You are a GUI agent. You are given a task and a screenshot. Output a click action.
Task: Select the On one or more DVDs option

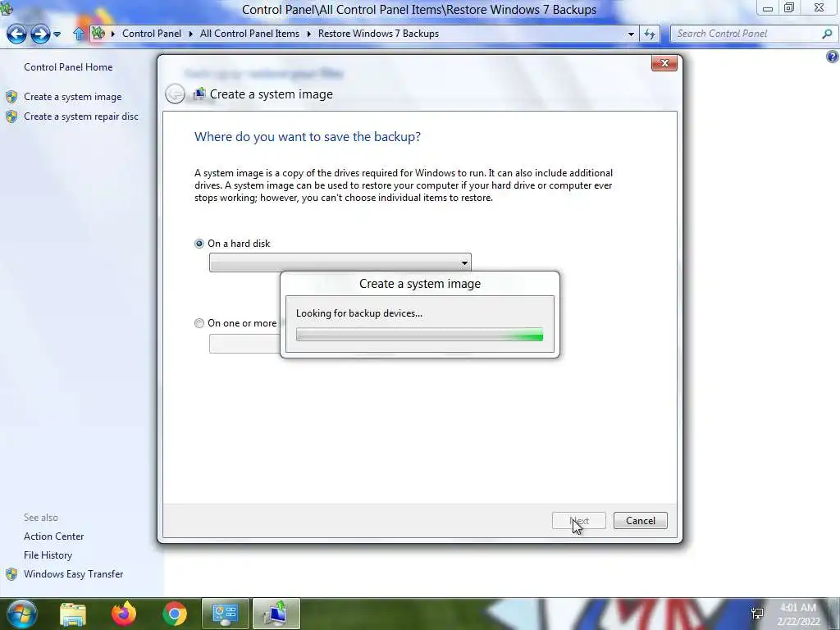coord(199,323)
